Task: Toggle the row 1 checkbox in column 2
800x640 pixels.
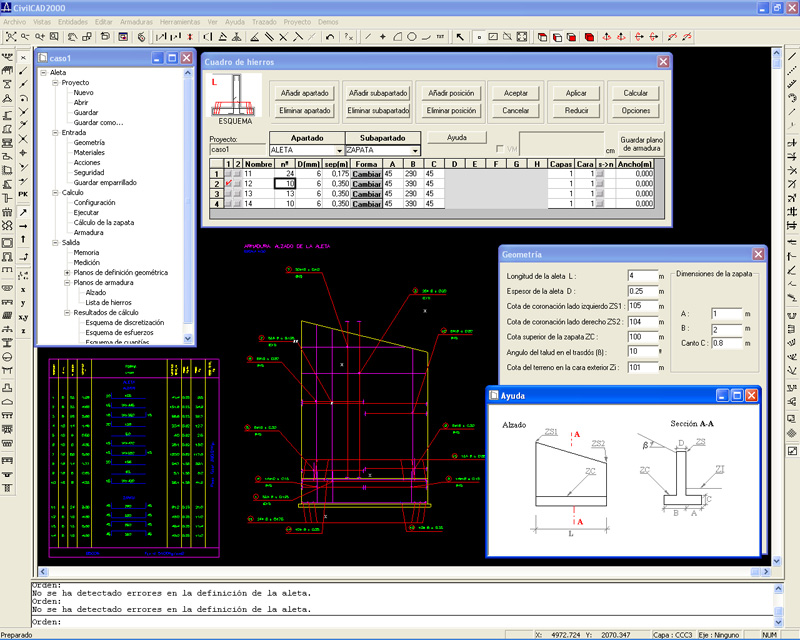Action: pos(238,174)
